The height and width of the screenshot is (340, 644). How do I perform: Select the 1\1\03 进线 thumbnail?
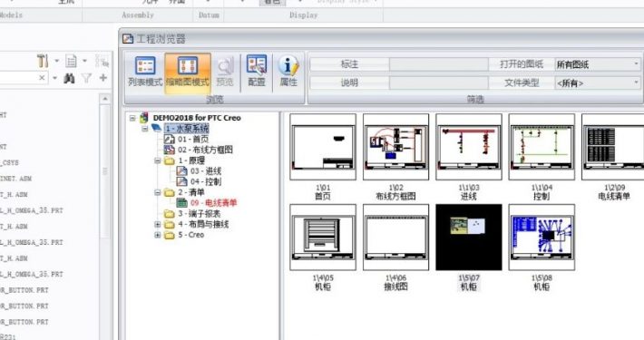[x=469, y=147]
